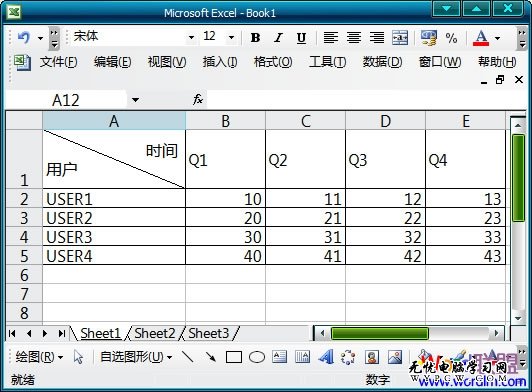532x392 pixels.
Task: Go to first sheet tab arrow
Action: coord(13,333)
